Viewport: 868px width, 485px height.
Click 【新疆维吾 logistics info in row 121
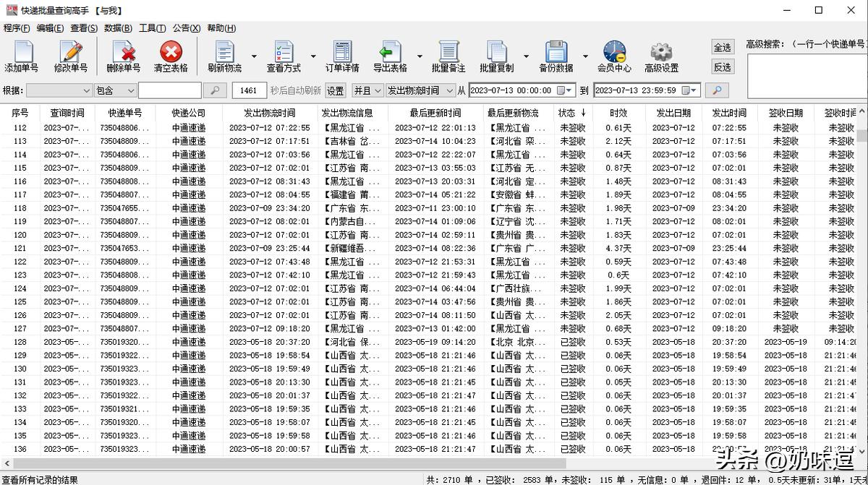(x=351, y=249)
